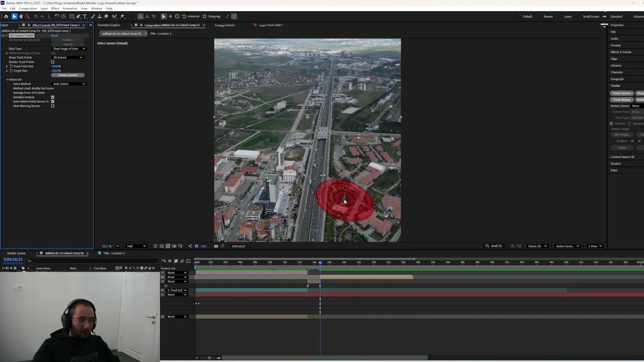Select the Type text tool
This screenshot has width=644, height=362.
(85, 16)
